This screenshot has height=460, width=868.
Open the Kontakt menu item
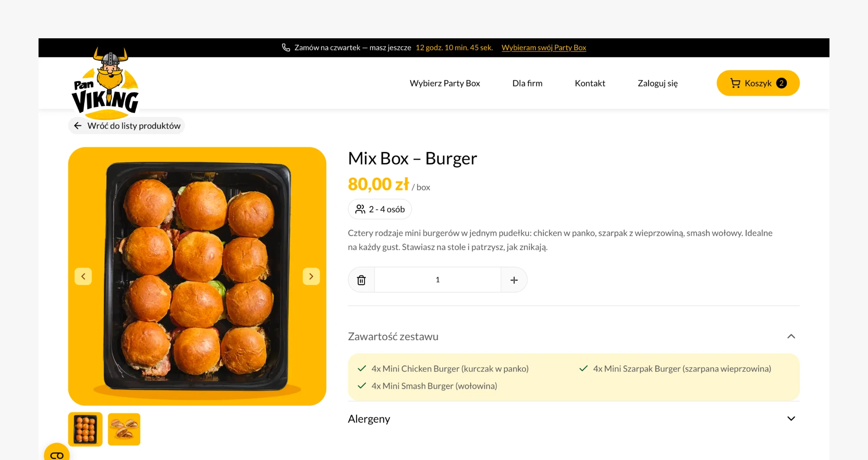(590, 83)
